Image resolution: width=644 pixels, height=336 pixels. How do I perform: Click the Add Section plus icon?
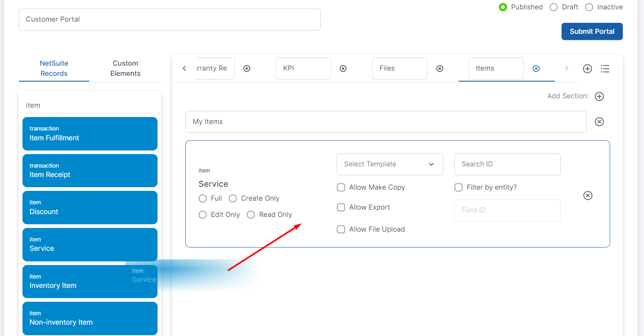(x=599, y=96)
